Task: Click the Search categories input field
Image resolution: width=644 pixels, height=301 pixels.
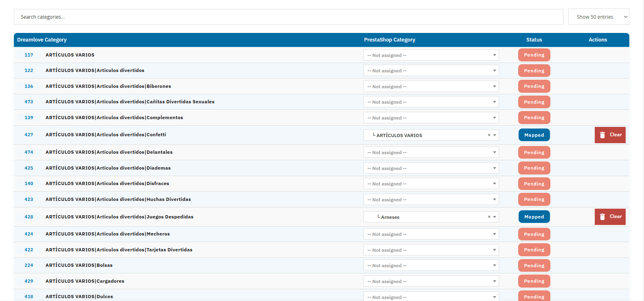Action: point(288,17)
